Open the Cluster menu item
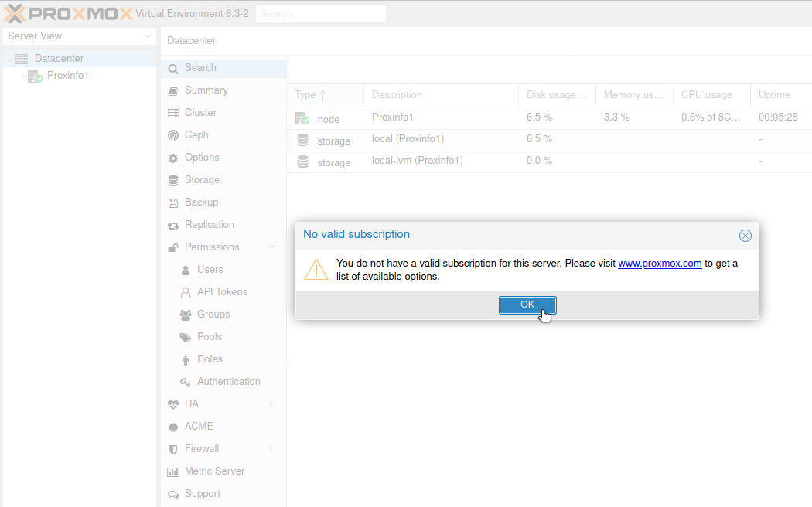Image resolution: width=812 pixels, height=507 pixels. click(200, 112)
